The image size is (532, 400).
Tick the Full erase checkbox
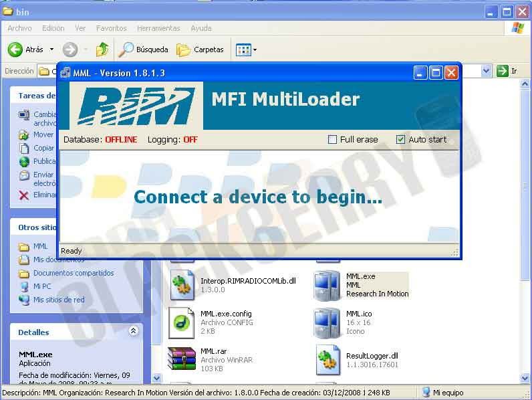(332, 140)
